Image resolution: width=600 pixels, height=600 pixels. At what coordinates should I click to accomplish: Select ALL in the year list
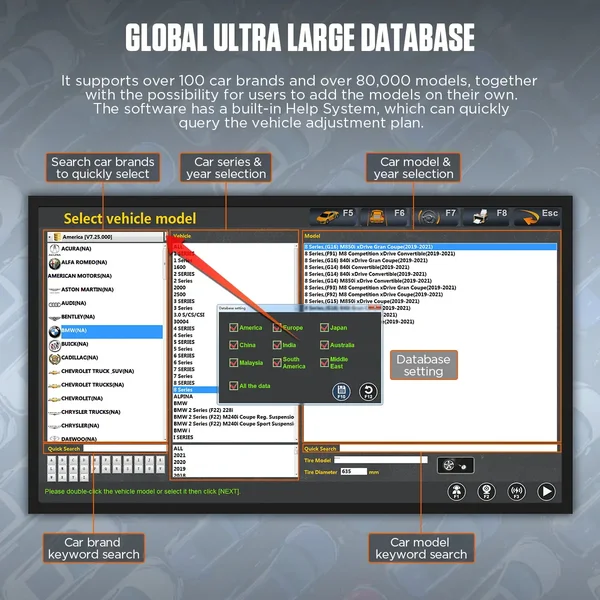[x=178, y=448]
